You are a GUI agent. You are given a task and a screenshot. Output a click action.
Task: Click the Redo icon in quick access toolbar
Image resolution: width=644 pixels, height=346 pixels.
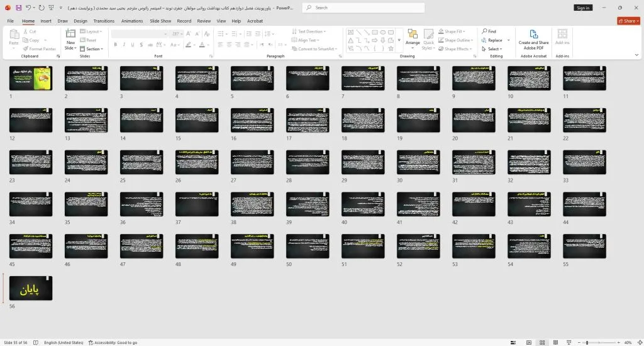point(42,8)
